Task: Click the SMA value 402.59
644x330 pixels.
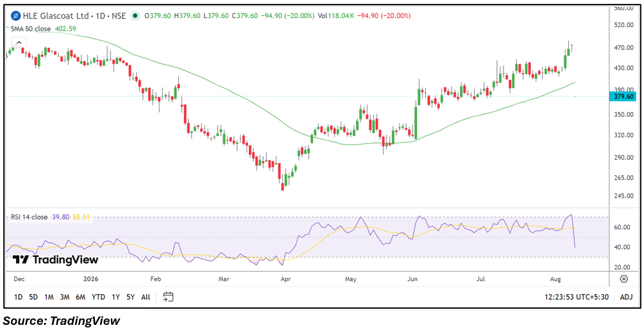Action: point(65,29)
